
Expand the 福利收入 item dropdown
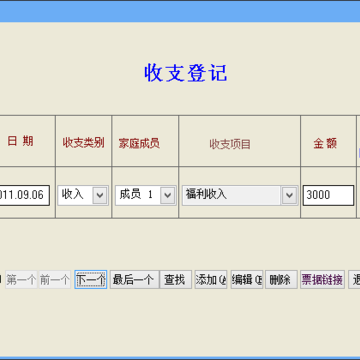pos(289,195)
